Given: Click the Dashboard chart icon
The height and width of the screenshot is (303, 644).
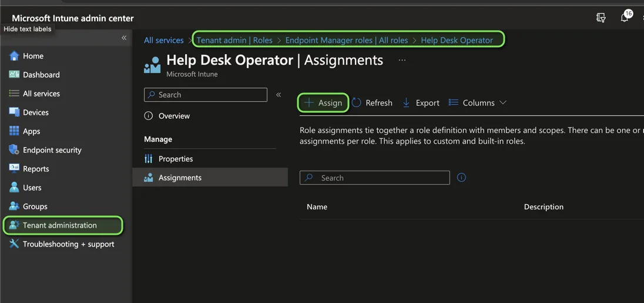Looking at the screenshot, I should tap(14, 74).
